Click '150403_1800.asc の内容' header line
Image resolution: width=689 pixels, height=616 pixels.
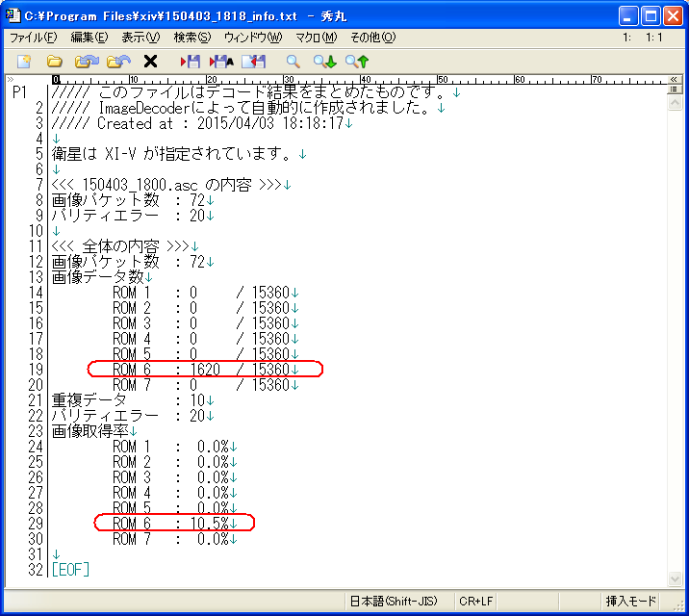(x=171, y=185)
